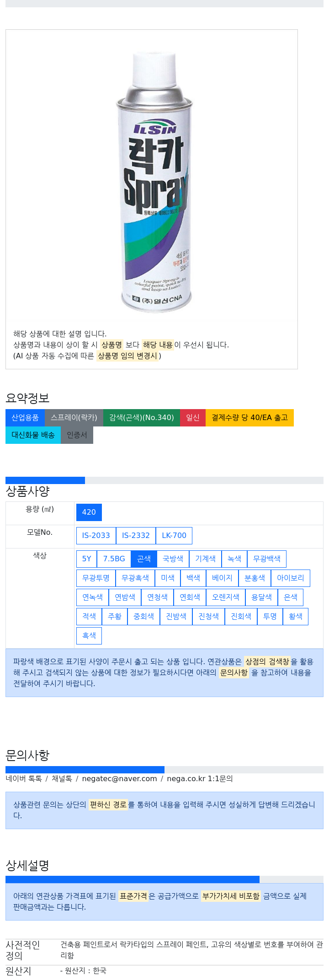Pick the 7.5BG color option
Screen dimensions: 329x980
(114, 559)
